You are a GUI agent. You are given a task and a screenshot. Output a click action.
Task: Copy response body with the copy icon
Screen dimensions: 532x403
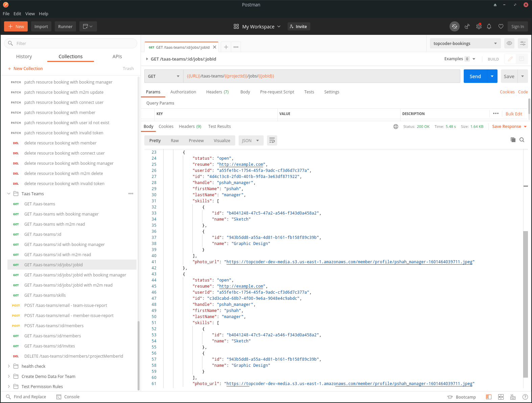point(513,140)
